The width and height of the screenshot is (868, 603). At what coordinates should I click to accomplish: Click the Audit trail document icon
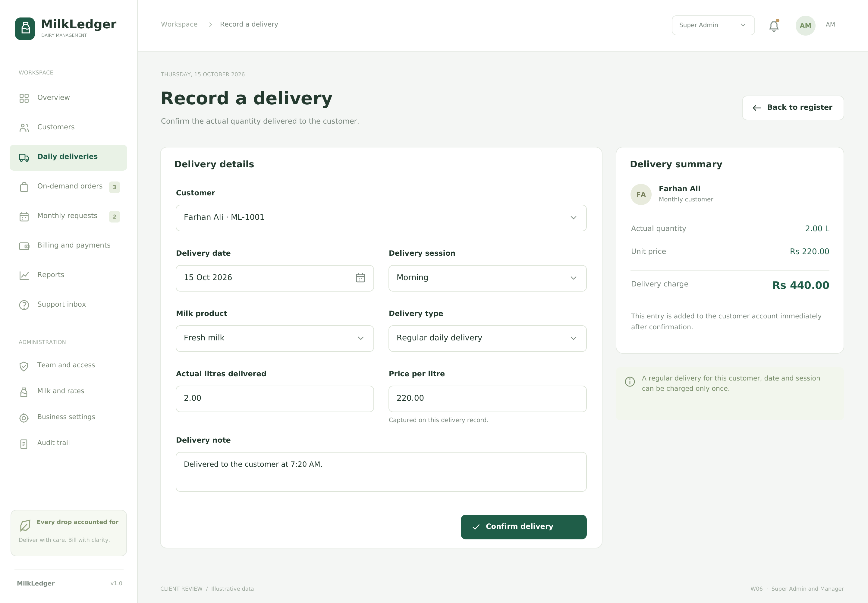click(x=24, y=444)
